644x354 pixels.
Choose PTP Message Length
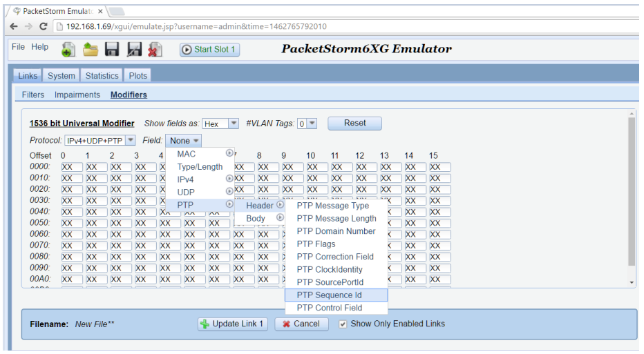(336, 218)
